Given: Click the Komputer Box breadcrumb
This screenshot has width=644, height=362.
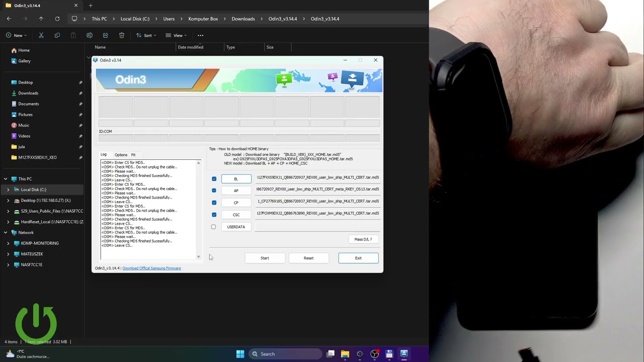Looking at the screenshot, I should 203,19.
